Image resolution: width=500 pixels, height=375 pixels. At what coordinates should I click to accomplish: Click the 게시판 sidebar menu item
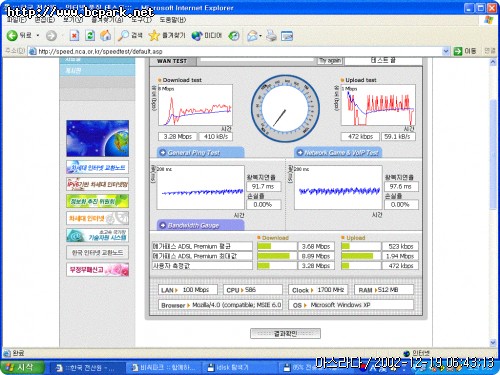(97, 70)
